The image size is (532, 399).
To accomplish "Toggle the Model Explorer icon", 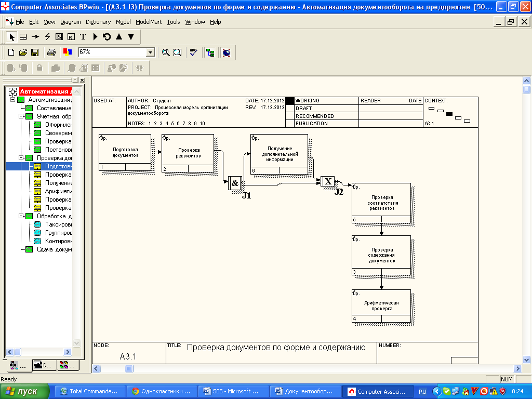I will (x=210, y=52).
